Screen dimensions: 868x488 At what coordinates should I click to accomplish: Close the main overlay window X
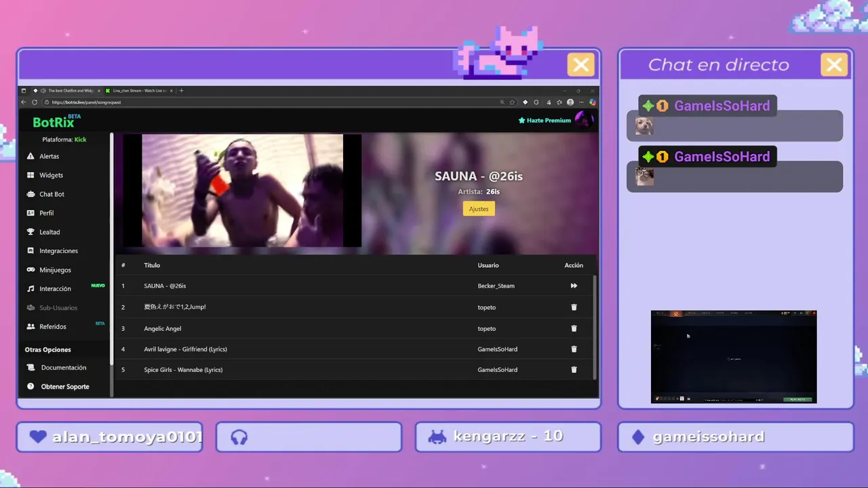pos(580,65)
